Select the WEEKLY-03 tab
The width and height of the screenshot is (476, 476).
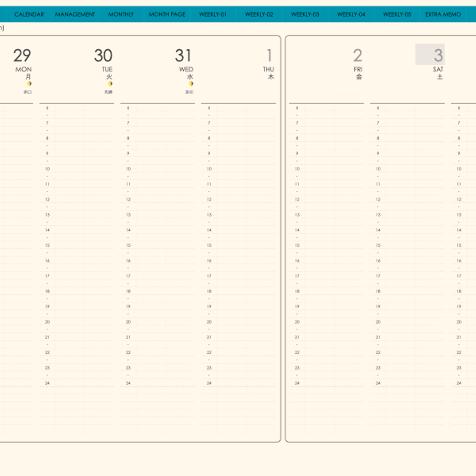click(305, 14)
